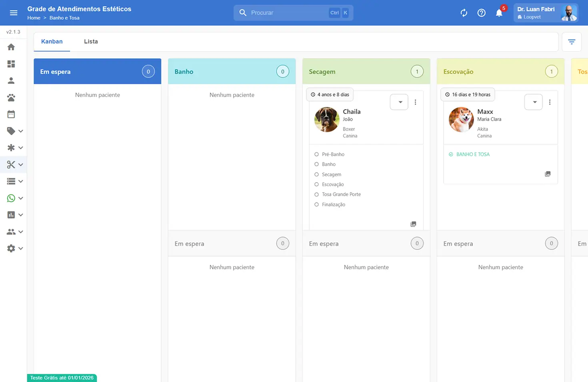Open the hamburger menu in header
Screen dimensions: 588x382
(14, 13)
